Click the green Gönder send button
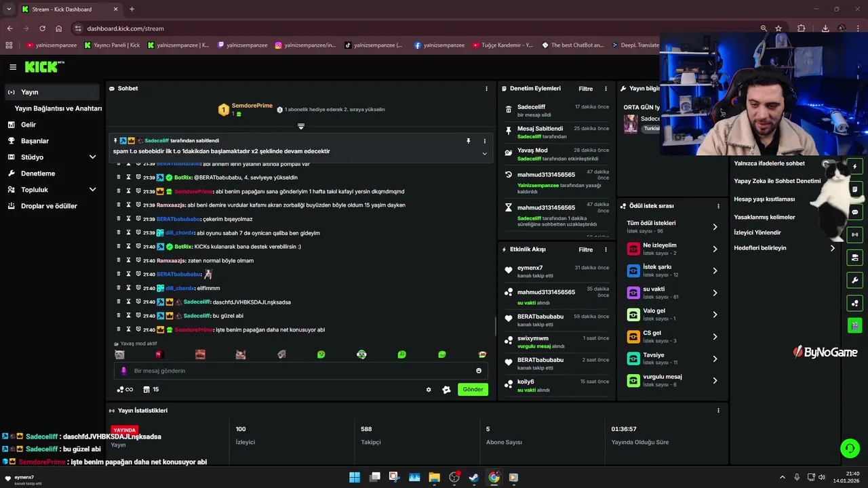Viewport: 868px width, 488px height. coord(473,390)
